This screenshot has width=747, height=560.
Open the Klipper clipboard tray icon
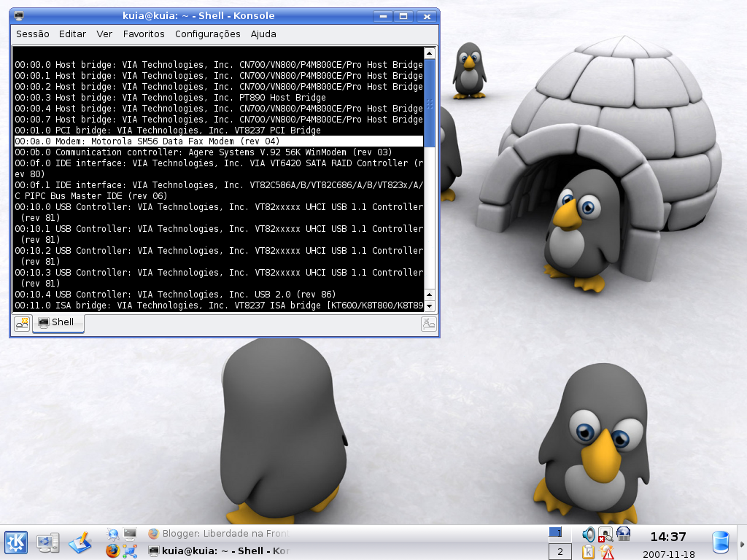click(x=589, y=552)
